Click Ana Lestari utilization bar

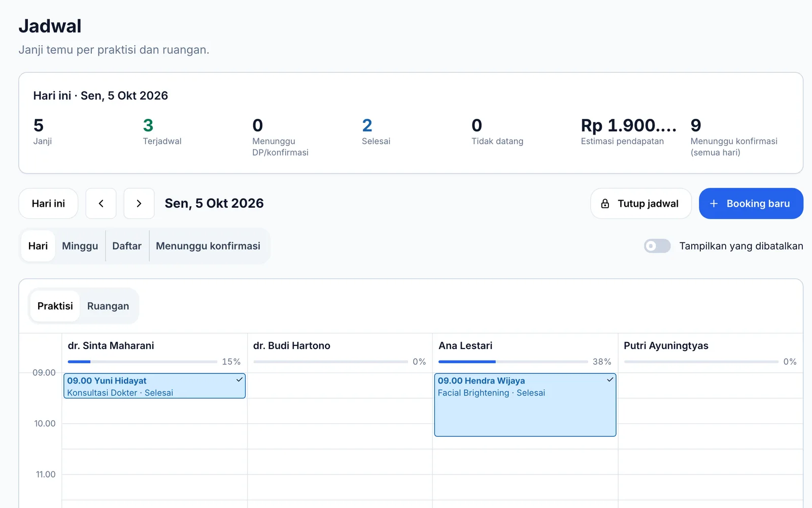(x=513, y=362)
